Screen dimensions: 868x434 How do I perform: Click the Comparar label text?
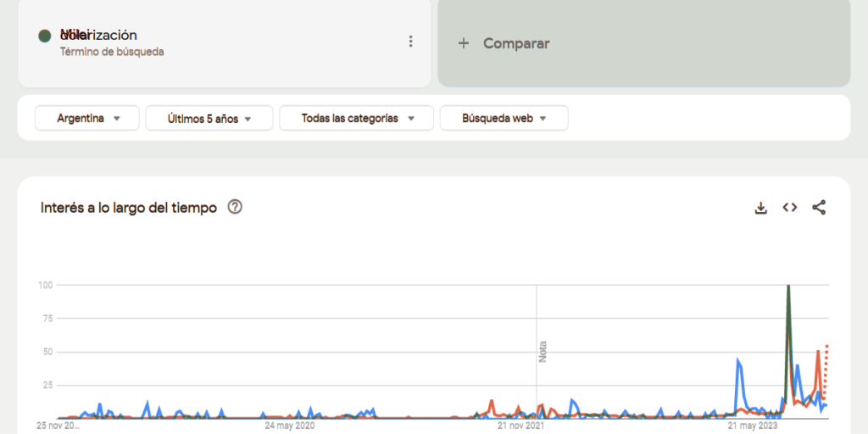[x=516, y=43]
